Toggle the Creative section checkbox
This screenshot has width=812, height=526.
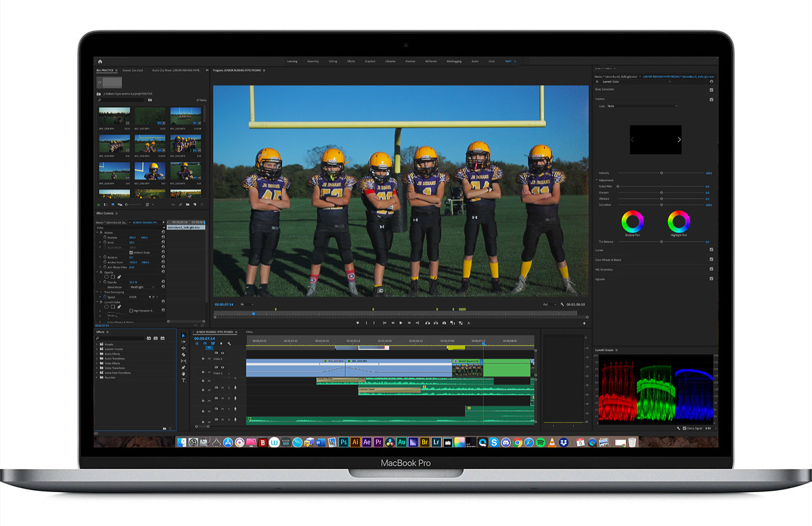coord(711,100)
